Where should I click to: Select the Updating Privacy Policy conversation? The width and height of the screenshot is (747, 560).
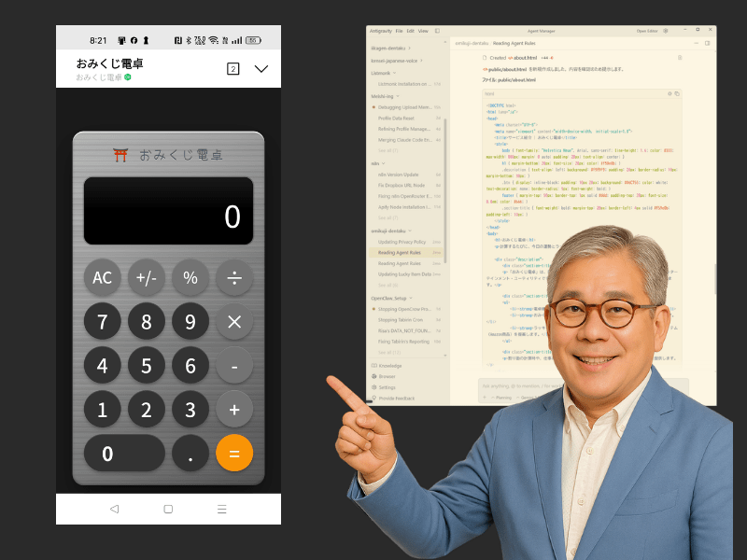402,242
